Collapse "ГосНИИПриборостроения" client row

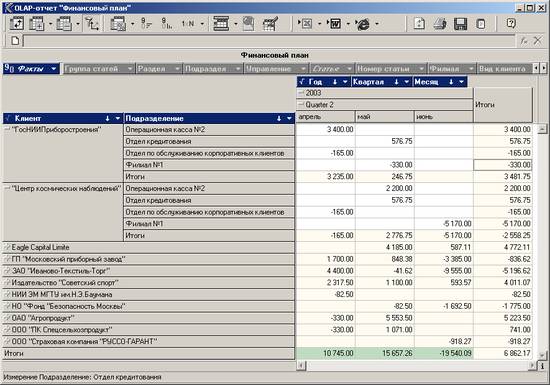click(x=7, y=130)
